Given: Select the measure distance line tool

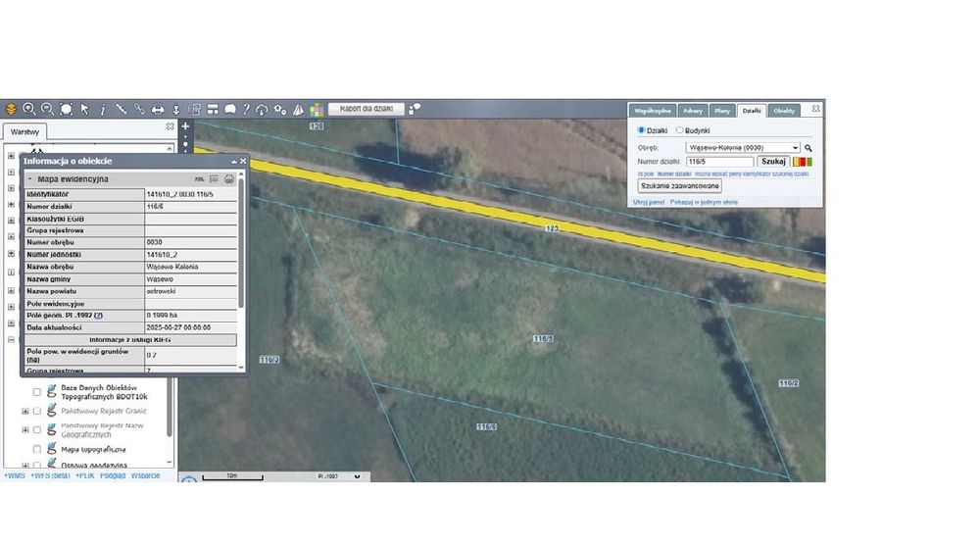Looking at the screenshot, I should [x=121, y=109].
